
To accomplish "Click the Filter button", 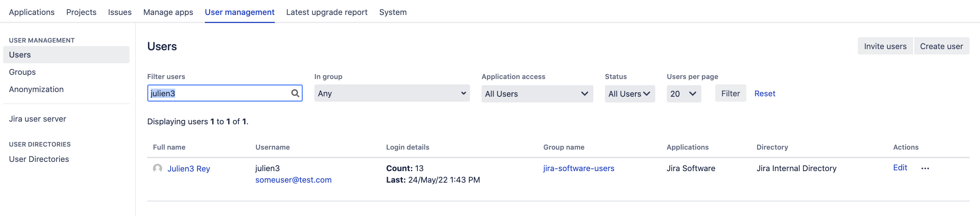I will point(730,94).
